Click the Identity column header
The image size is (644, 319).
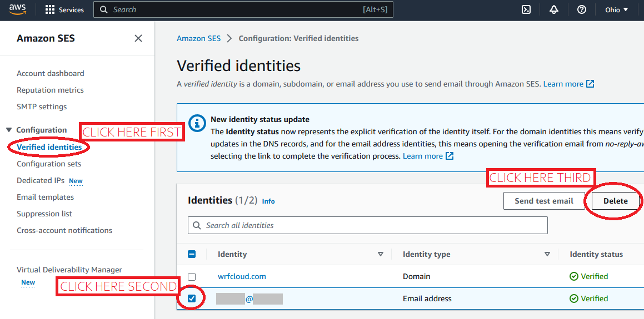point(232,254)
